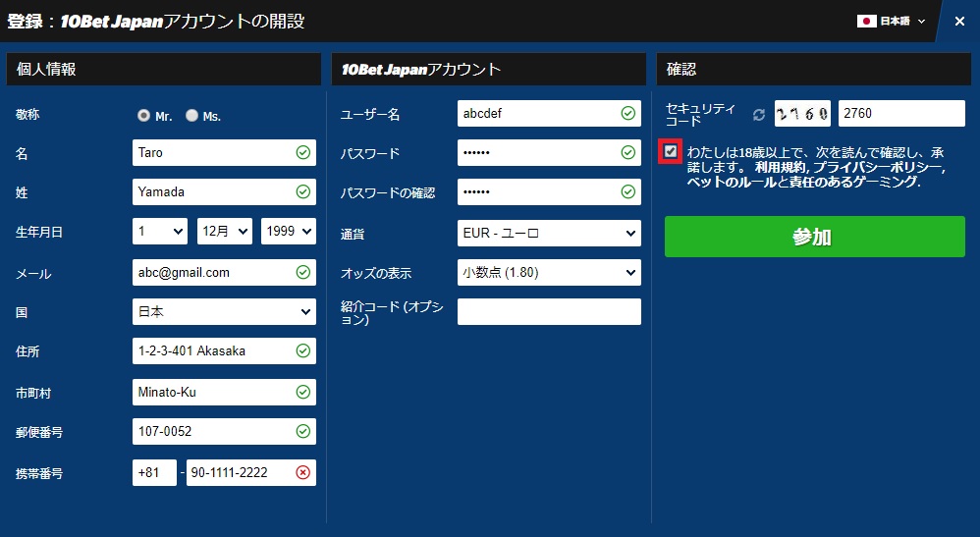Click the postal code field 107-0052
The height and width of the screenshot is (537, 980).
224,431
